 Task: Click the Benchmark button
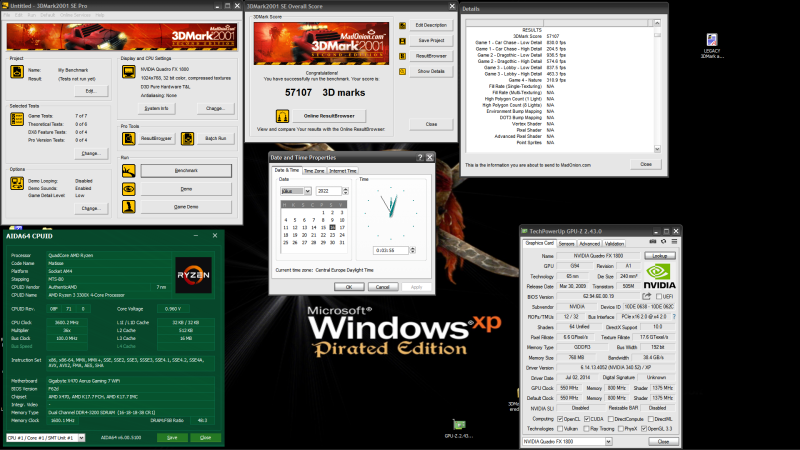(186, 170)
